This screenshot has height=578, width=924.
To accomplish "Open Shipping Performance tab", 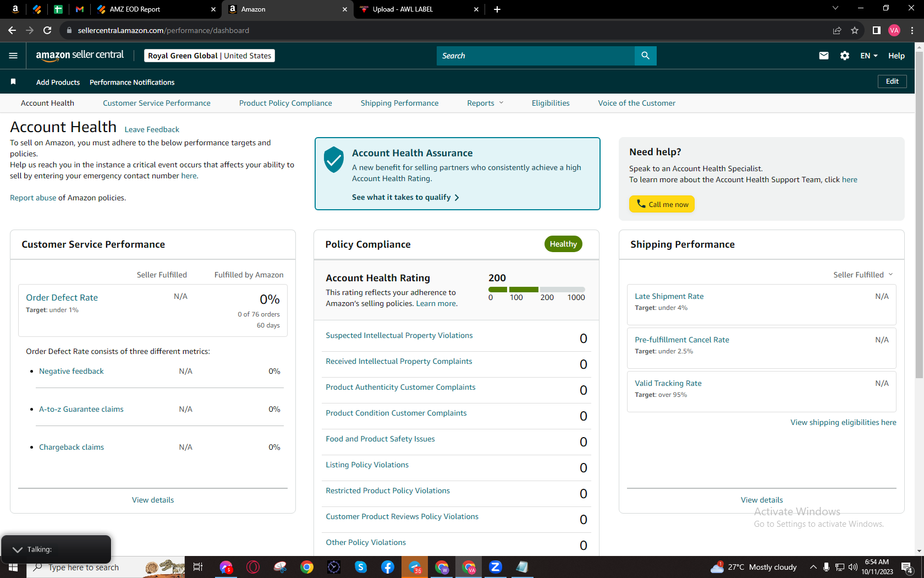I will [x=400, y=103].
